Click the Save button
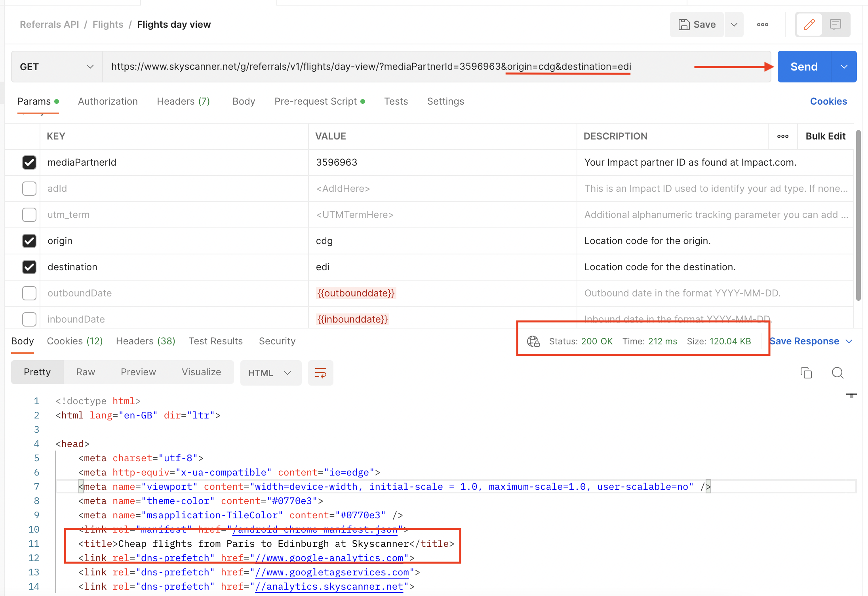This screenshot has height=596, width=868. click(x=697, y=25)
